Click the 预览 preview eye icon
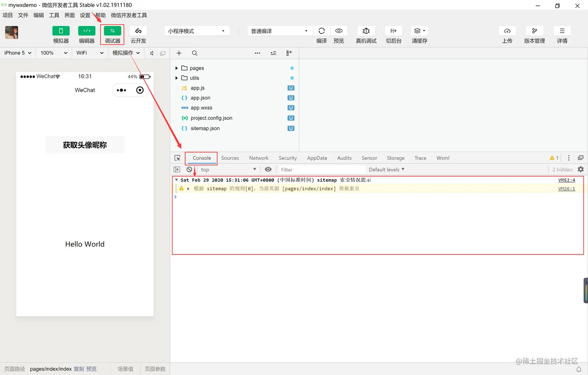This screenshot has height=375, width=588. point(339,31)
